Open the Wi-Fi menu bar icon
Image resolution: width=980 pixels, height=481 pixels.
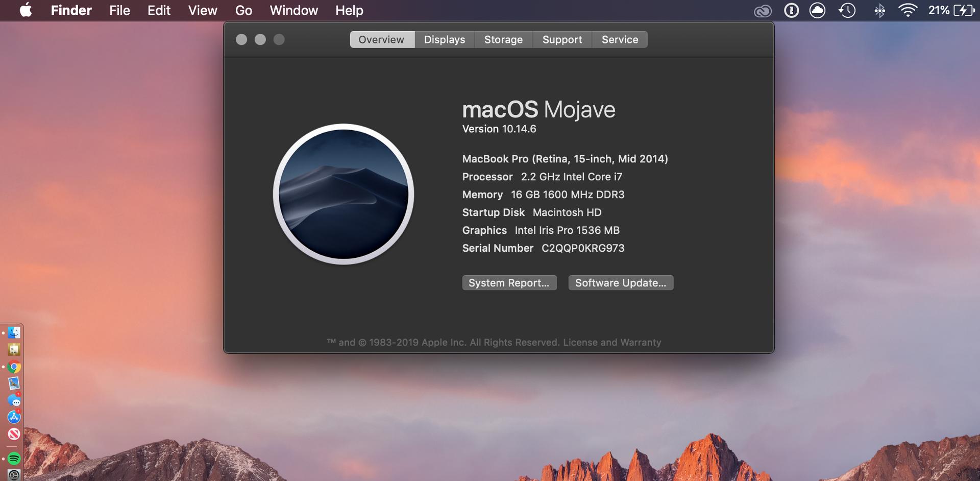(x=908, y=11)
